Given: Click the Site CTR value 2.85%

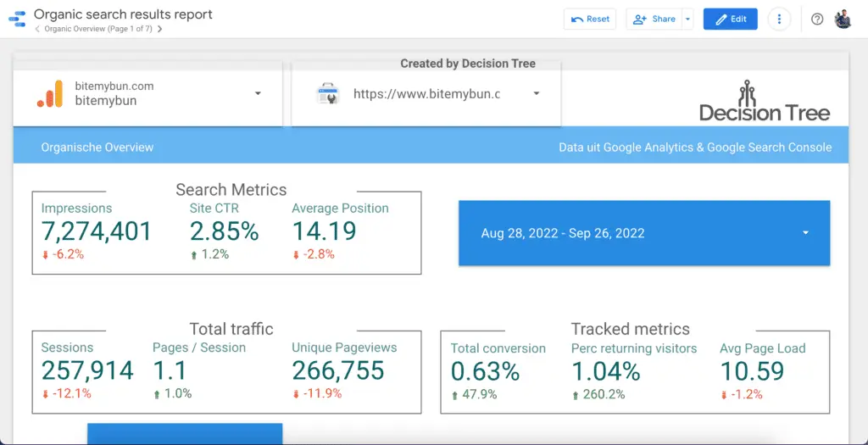Looking at the screenshot, I should click(x=224, y=231).
